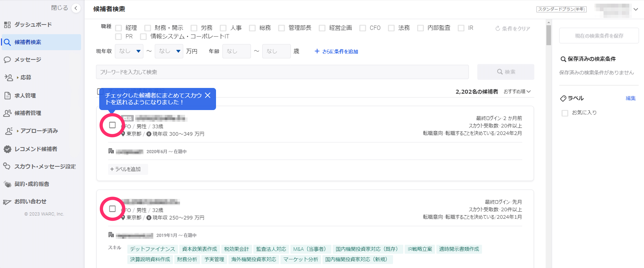The image size is (644, 268).
Task: Click the plus icon for さらに条件を追加
Action: pos(317,51)
